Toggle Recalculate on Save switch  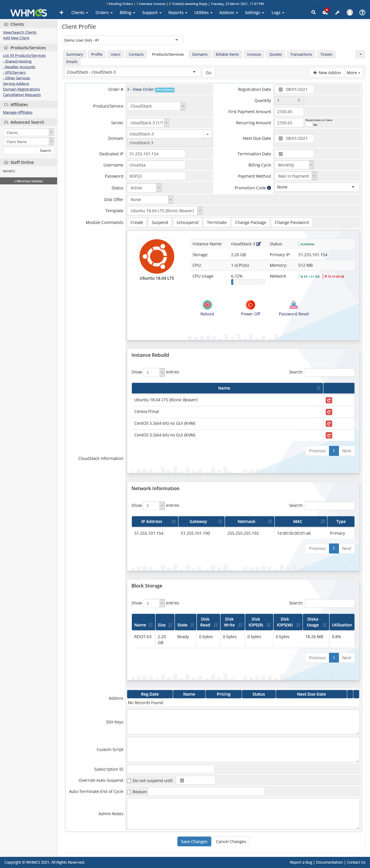[312, 125]
